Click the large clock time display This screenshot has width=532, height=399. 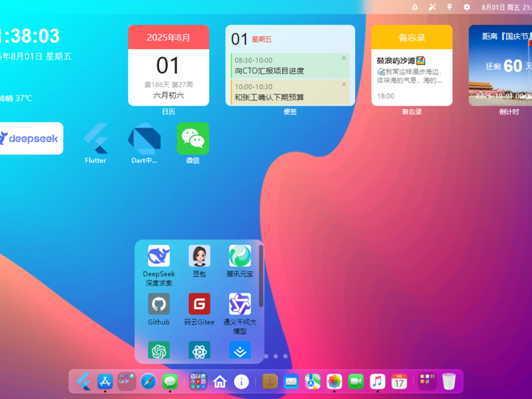pyautogui.click(x=30, y=36)
